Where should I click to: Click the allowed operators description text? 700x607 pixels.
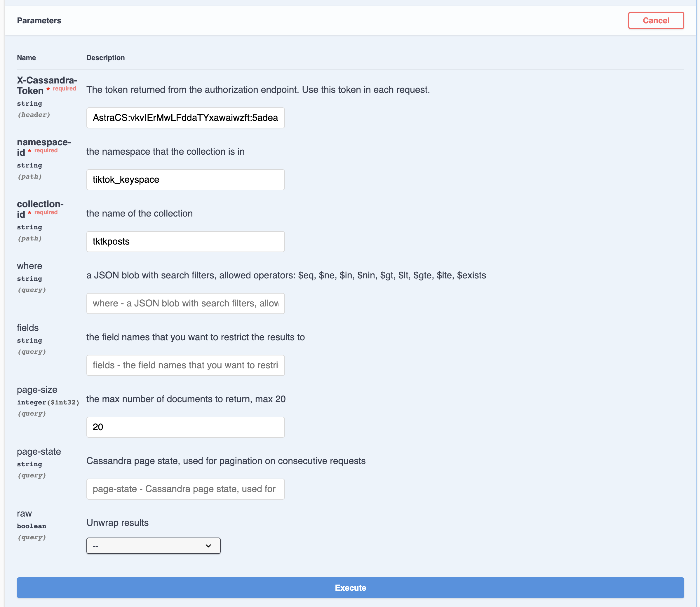286,275
